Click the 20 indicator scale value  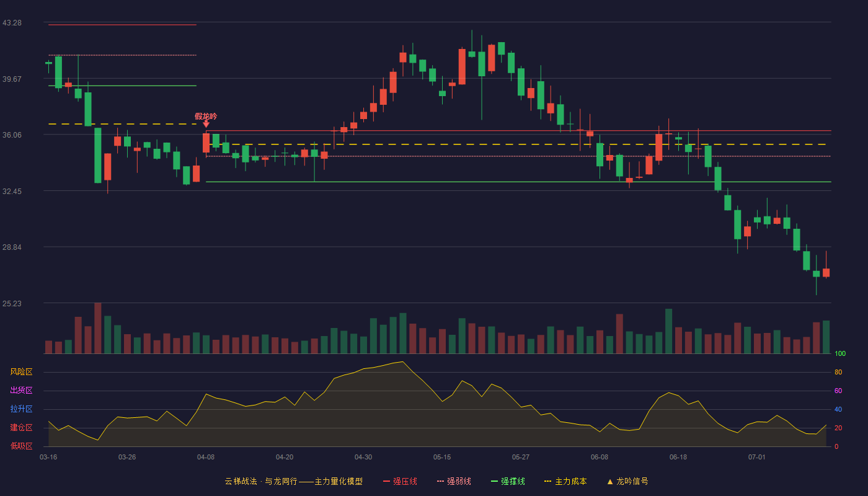pos(838,428)
